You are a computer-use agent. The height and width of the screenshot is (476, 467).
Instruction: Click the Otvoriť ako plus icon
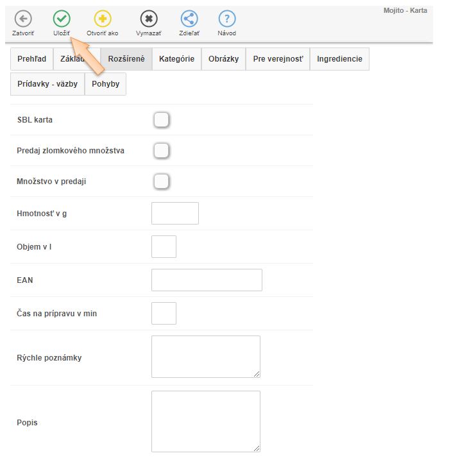click(103, 19)
